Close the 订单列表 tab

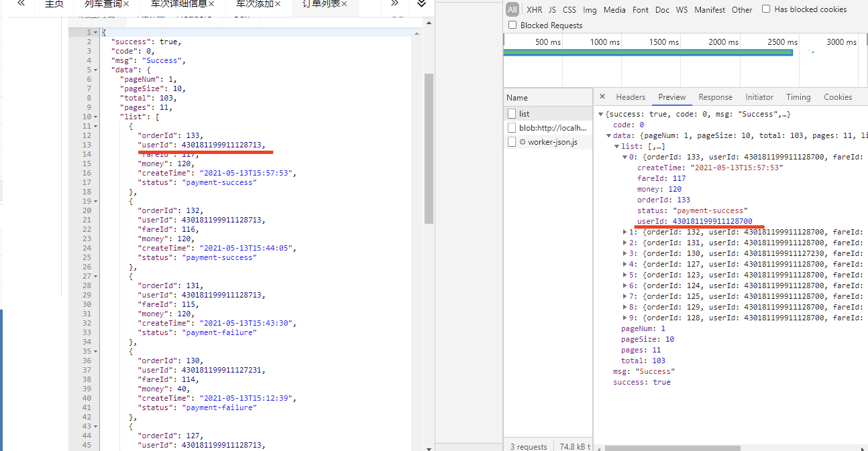click(x=344, y=4)
